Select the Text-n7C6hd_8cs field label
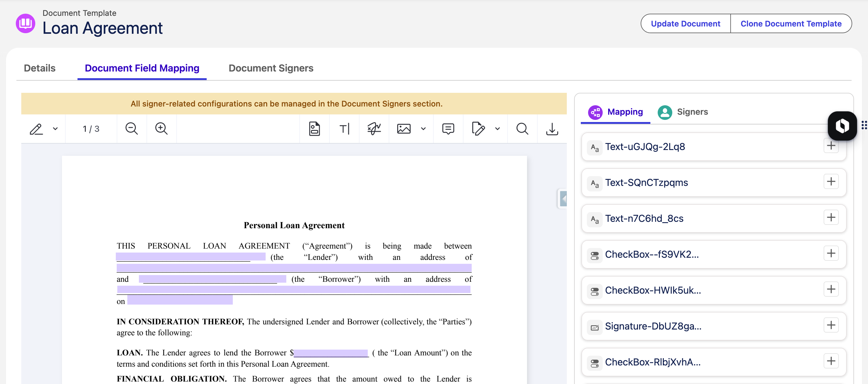868x384 pixels. tap(644, 218)
